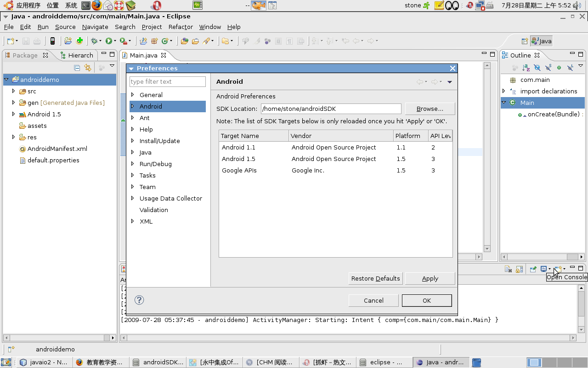Viewport: 588px width, 368px height.
Task: Click the volume icon in system tray
Action: [577, 6]
